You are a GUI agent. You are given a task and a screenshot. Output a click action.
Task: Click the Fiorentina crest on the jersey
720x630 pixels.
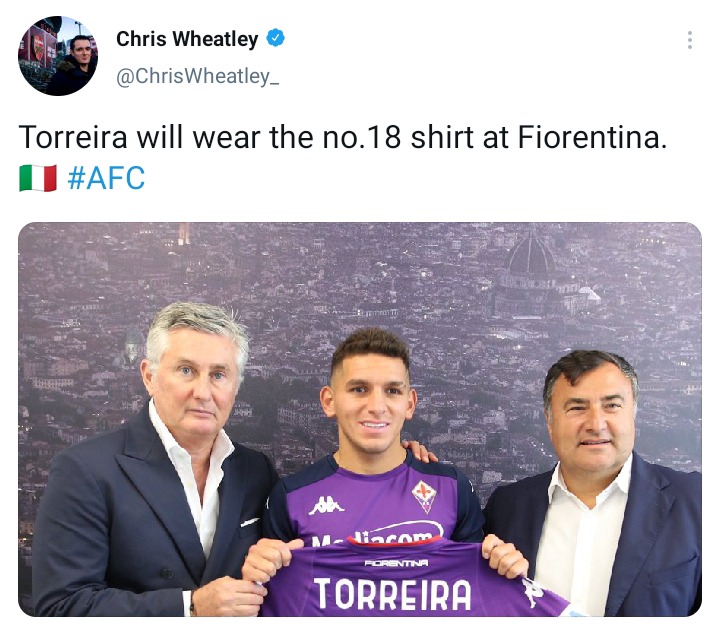424,496
